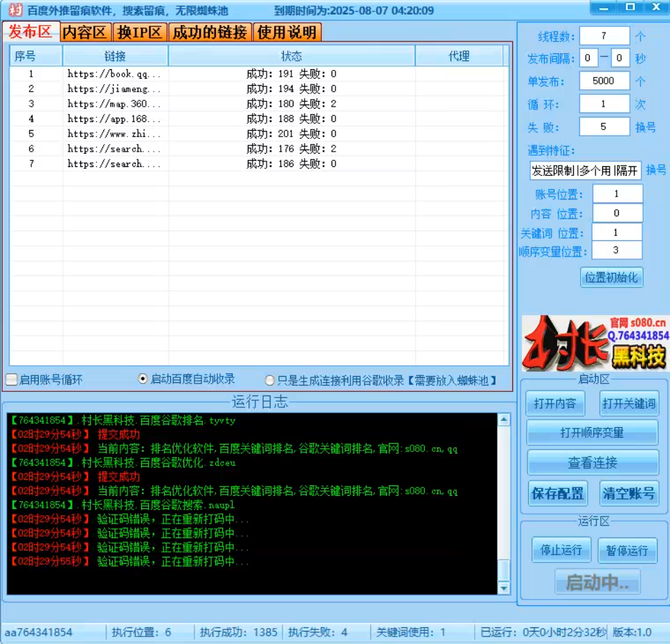Click the 清空账号 button

pos(629,493)
